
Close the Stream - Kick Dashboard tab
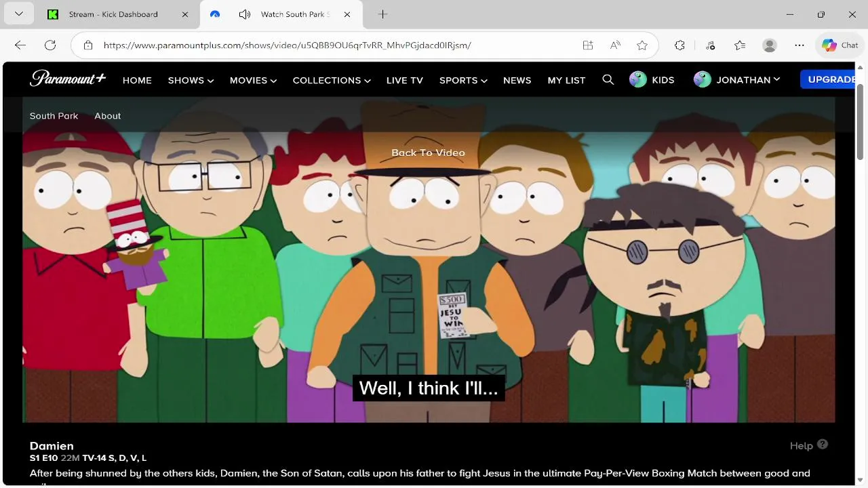(x=185, y=14)
